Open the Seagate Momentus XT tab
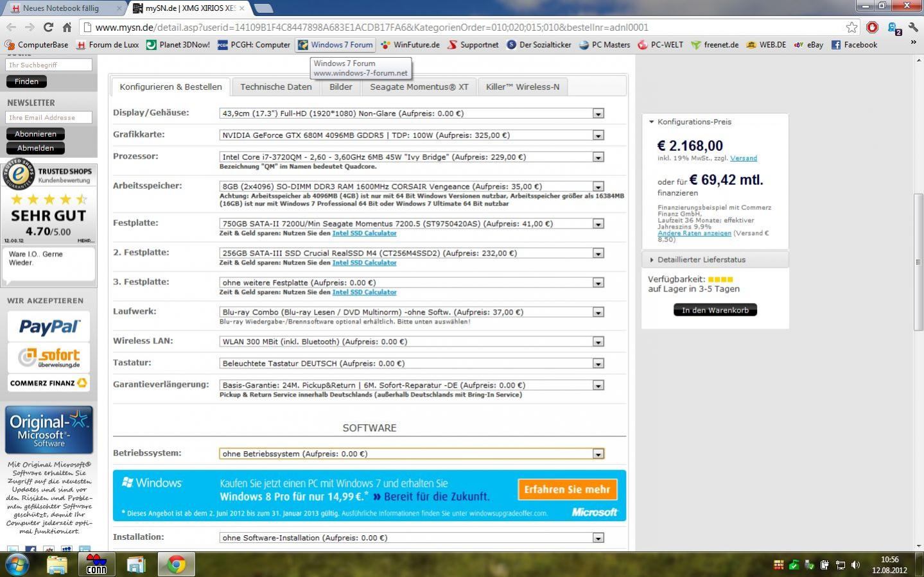The image size is (924, 577). tap(419, 87)
